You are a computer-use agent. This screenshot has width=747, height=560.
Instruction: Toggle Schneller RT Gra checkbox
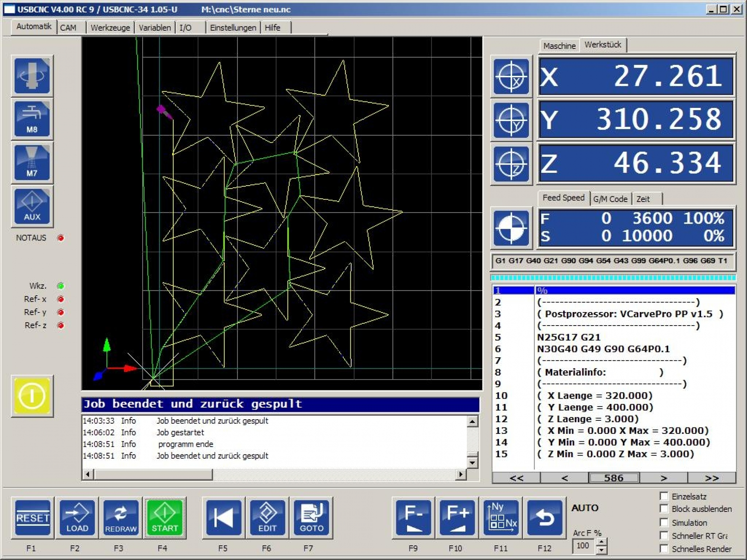point(664,536)
